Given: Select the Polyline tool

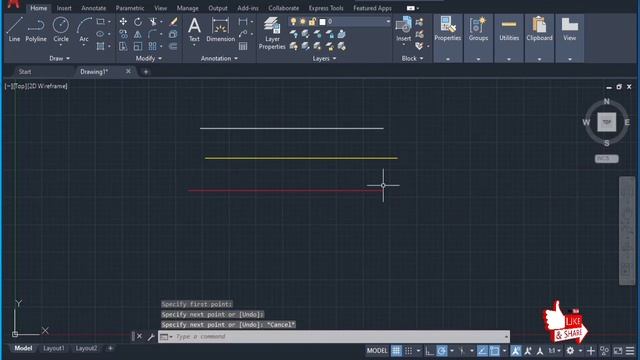Looking at the screenshot, I should coord(36,29).
